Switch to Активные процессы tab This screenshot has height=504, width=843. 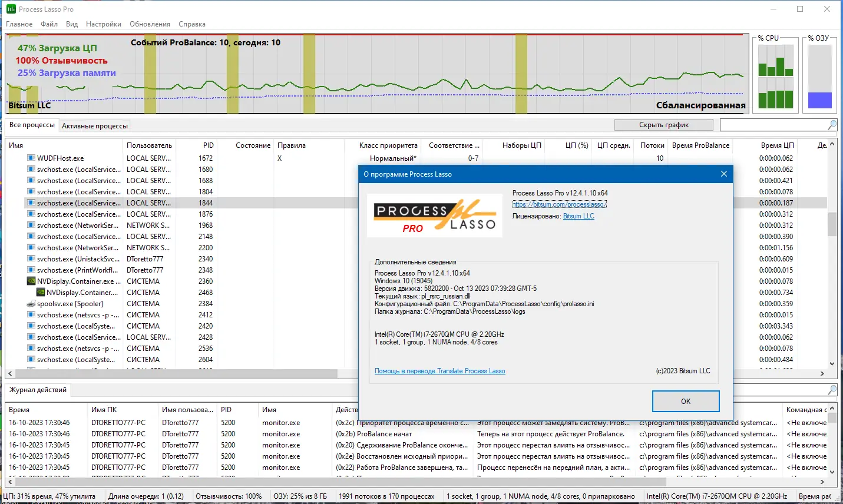pyautogui.click(x=95, y=126)
